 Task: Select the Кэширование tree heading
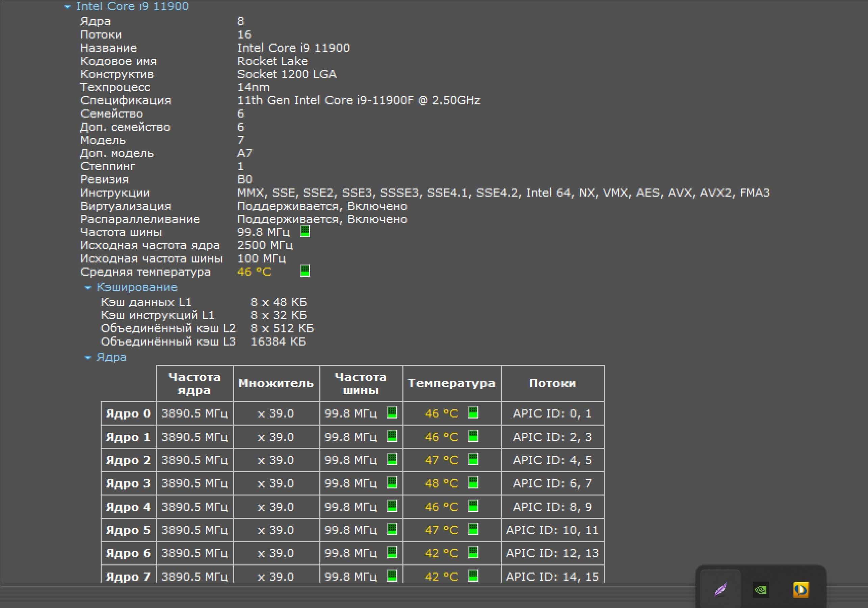137,287
